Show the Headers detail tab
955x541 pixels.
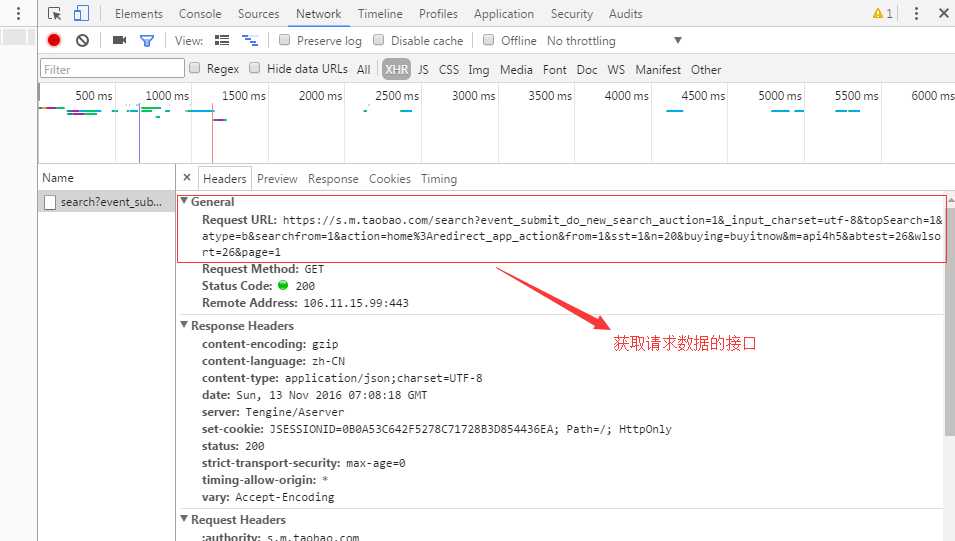point(225,179)
